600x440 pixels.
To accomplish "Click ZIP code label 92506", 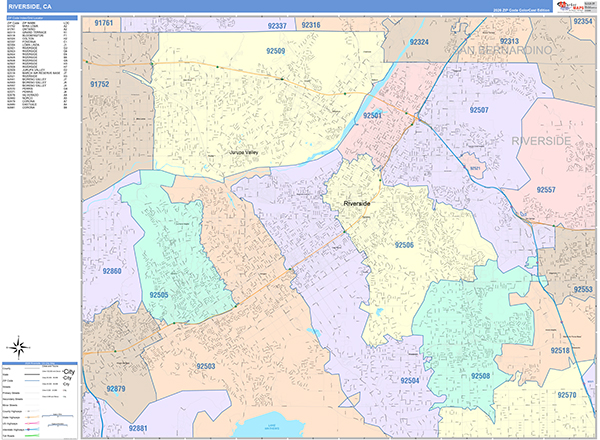I will pos(404,245).
